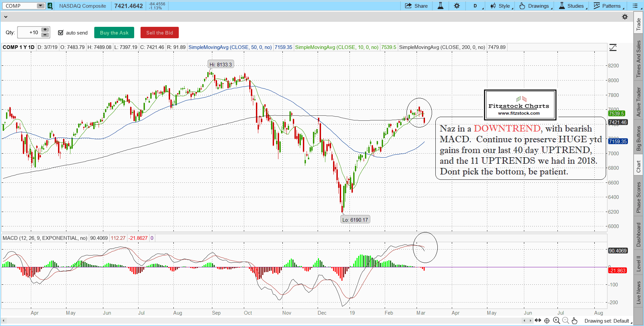The height and width of the screenshot is (326, 644).
Task: Select the crosshair cursor tool
Action: coord(547,321)
